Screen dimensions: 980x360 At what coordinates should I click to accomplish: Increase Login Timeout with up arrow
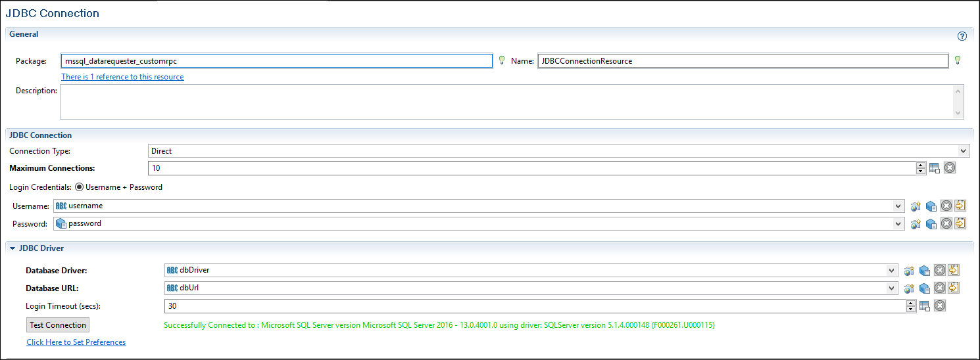(x=911, y=303)
